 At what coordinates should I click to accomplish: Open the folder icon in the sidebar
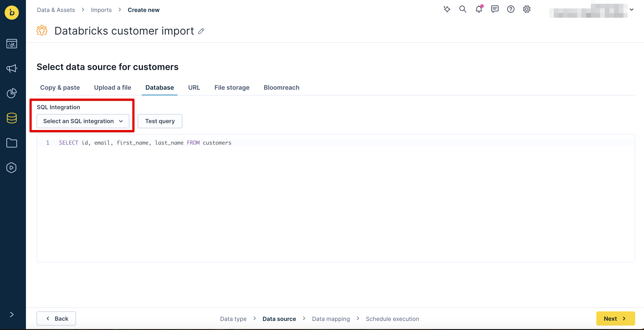12,143
